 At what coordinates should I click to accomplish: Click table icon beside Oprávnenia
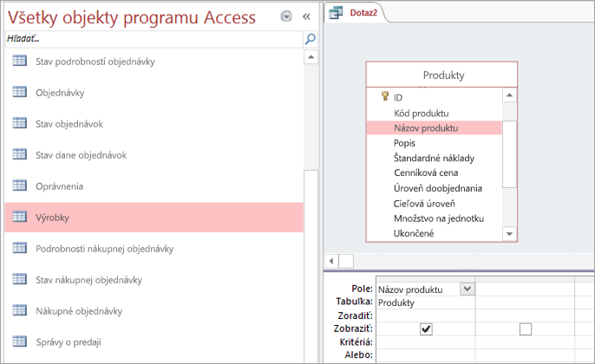click(x=19, y=185)
